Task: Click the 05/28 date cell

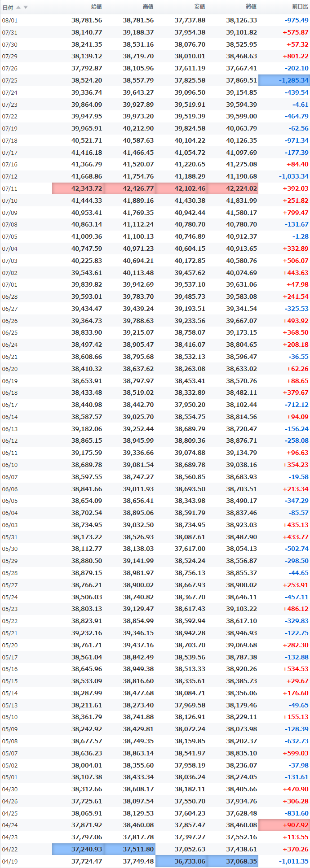Action: pos(10,573)
